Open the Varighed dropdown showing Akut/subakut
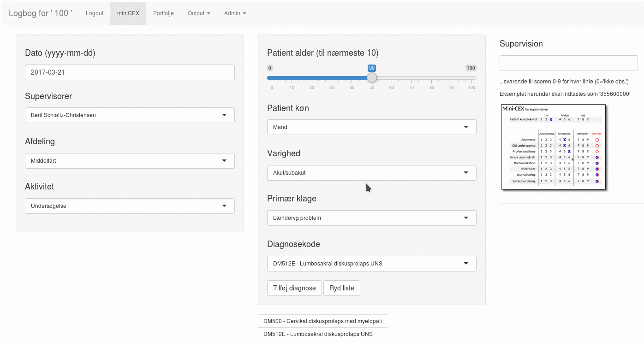Image resolution: width=644 pixels, height=342 pixels. click(x=371, y=173)
